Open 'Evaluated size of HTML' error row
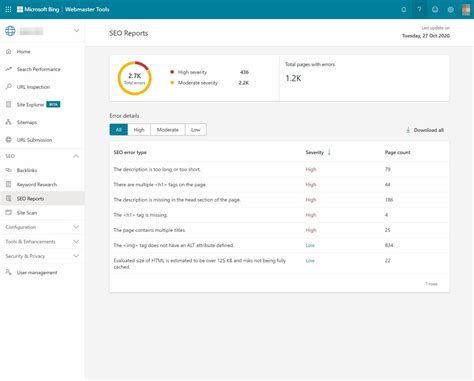Screen dimensions: 474x381 coord(279,264)
